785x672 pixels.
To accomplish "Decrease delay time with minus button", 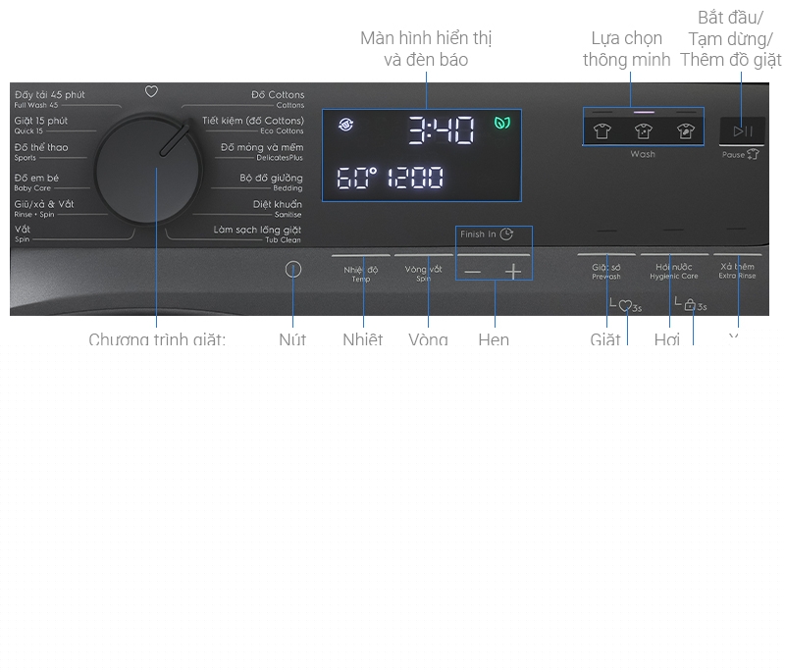I will tap(473, 272).
